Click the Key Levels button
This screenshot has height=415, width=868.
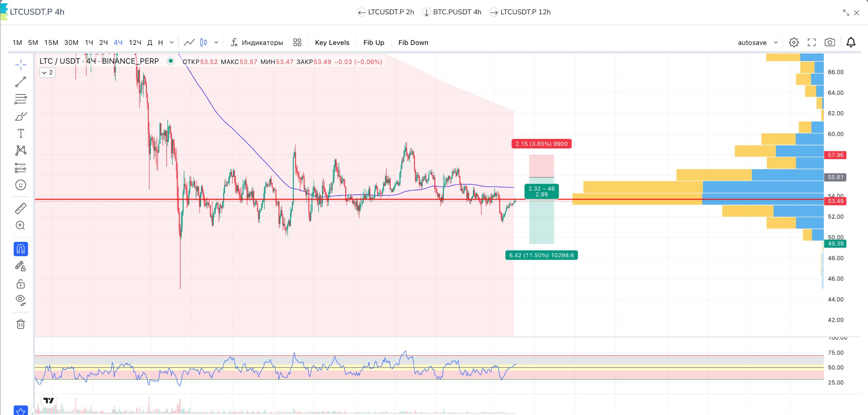coord(332,42)
